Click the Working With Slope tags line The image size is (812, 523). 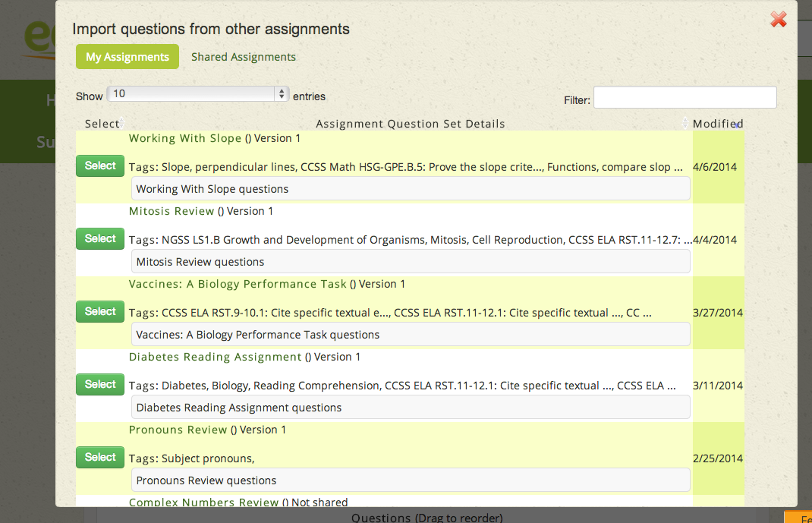tap(405, 167)
